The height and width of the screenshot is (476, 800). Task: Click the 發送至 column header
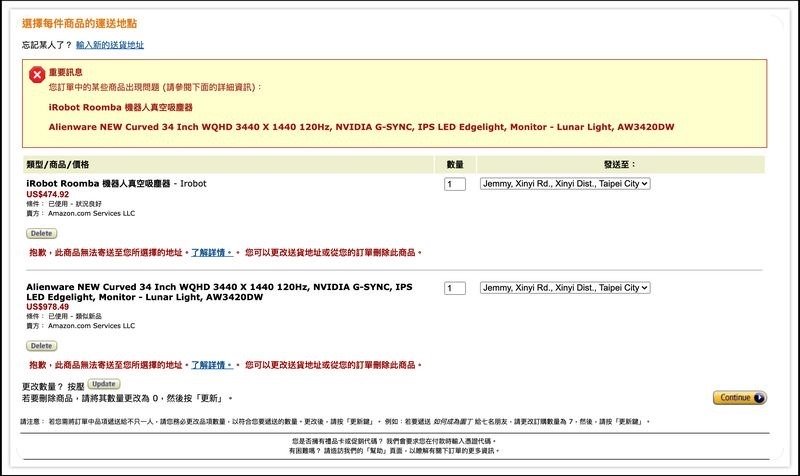[x=620, y=164]
